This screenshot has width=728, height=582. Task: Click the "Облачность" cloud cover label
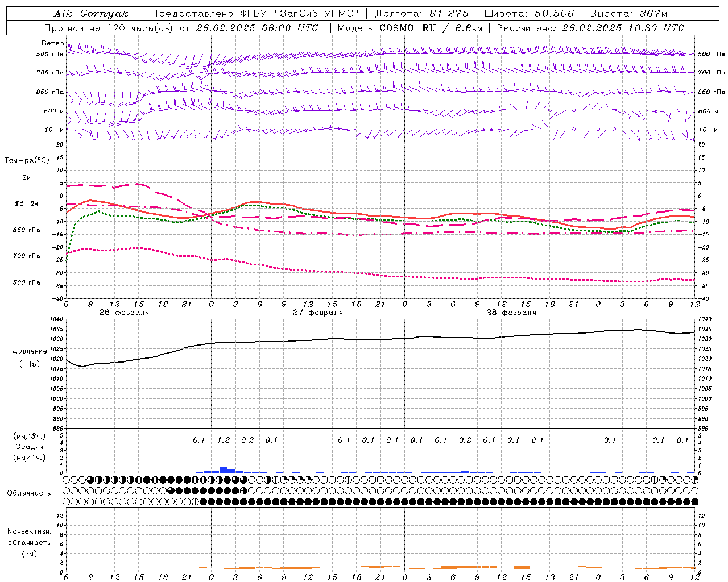29,493
